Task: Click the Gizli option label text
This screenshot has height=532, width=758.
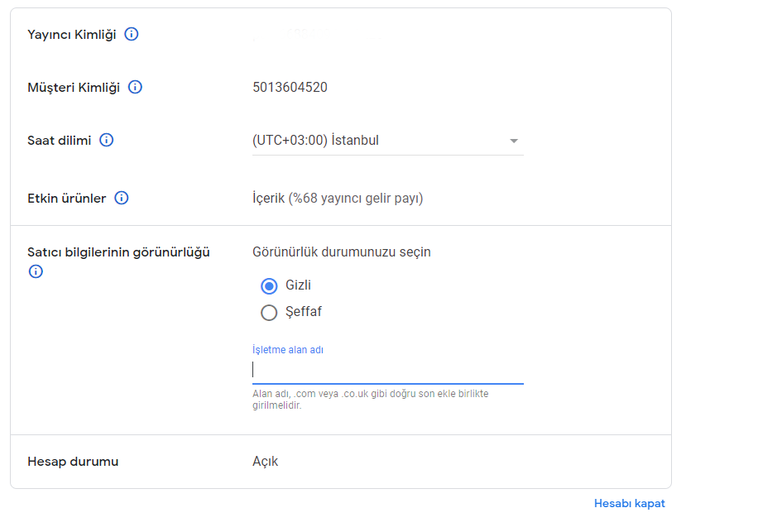Action: click(298, 285)
